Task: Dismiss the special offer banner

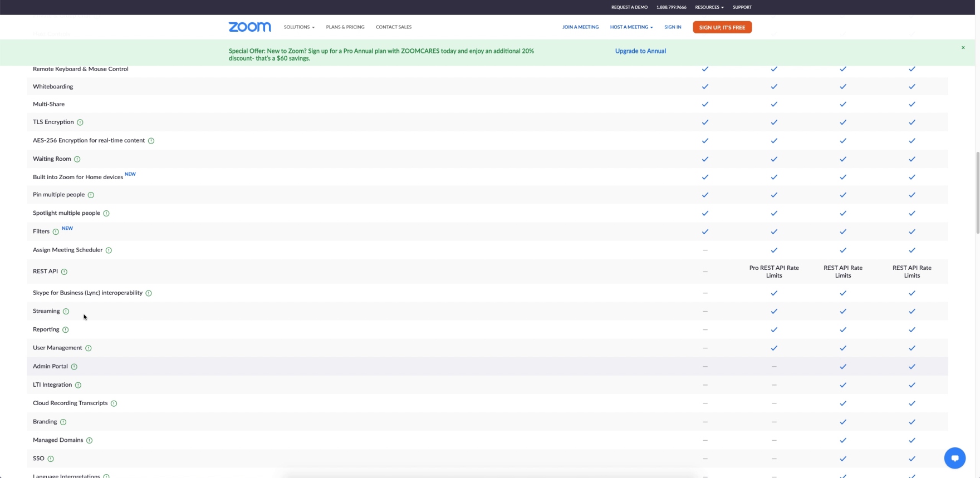Action: click(x=963, y=48)
